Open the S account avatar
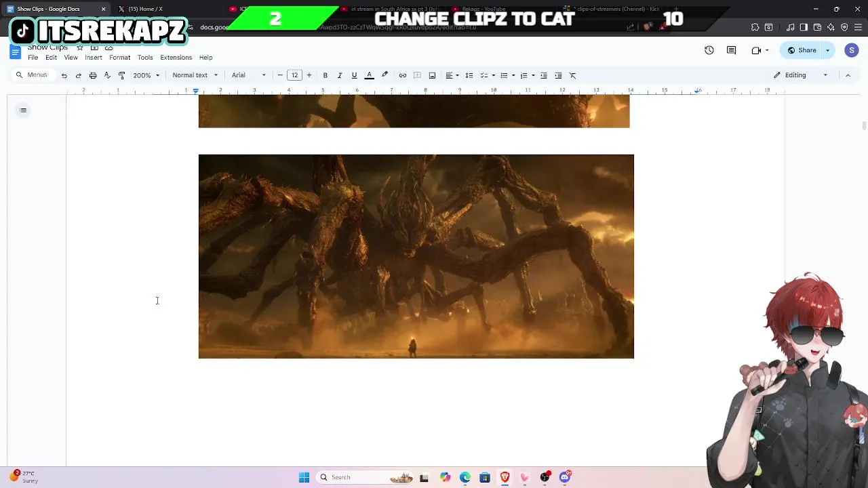Screen dimensions: 868x488 [x=852, y=50]
